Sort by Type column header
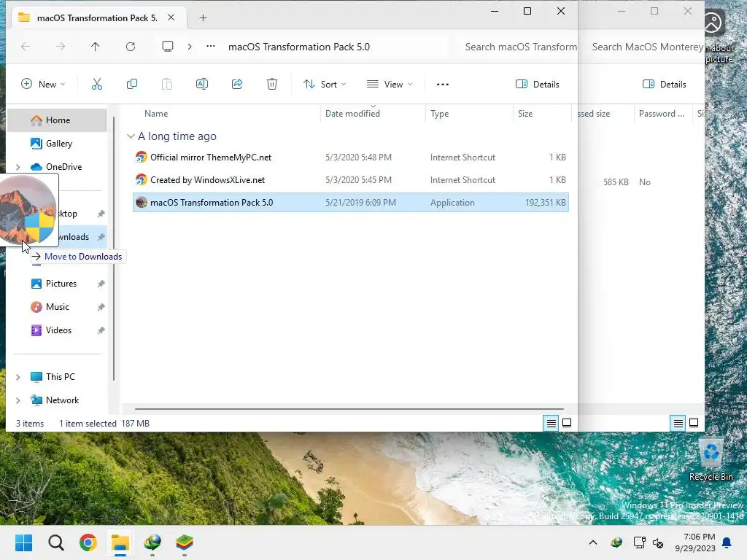Viewport: 747px width, 560px height. 439,113
